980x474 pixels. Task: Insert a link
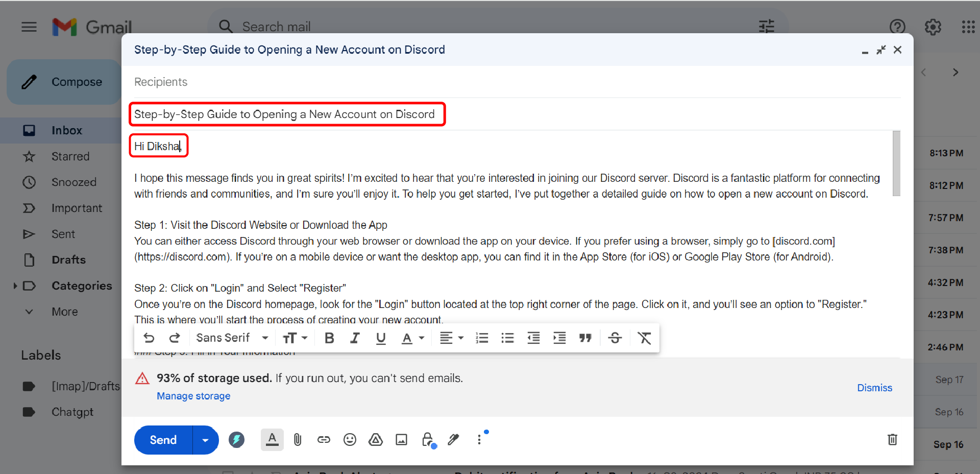[x=324, y=440]
